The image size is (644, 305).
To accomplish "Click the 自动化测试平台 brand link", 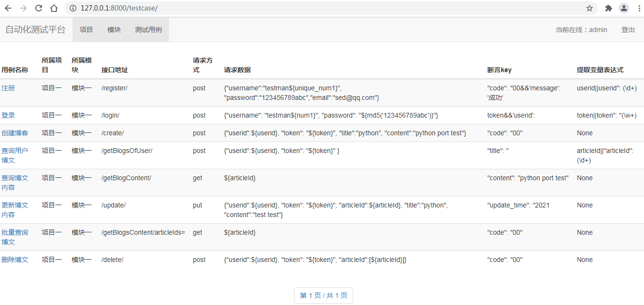I will coord(35,30).
